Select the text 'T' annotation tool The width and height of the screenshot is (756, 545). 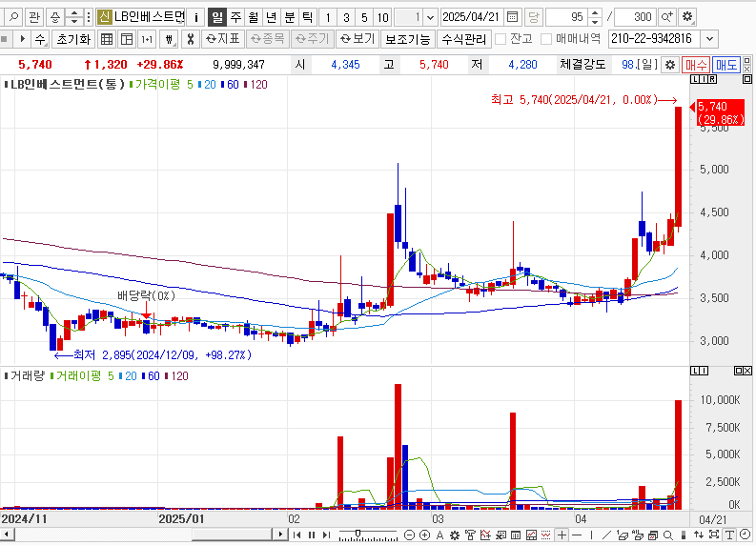[729, 535]
